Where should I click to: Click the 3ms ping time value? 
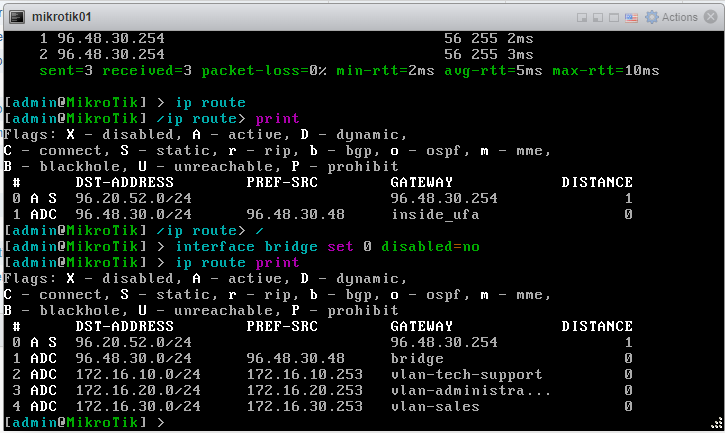520,55
